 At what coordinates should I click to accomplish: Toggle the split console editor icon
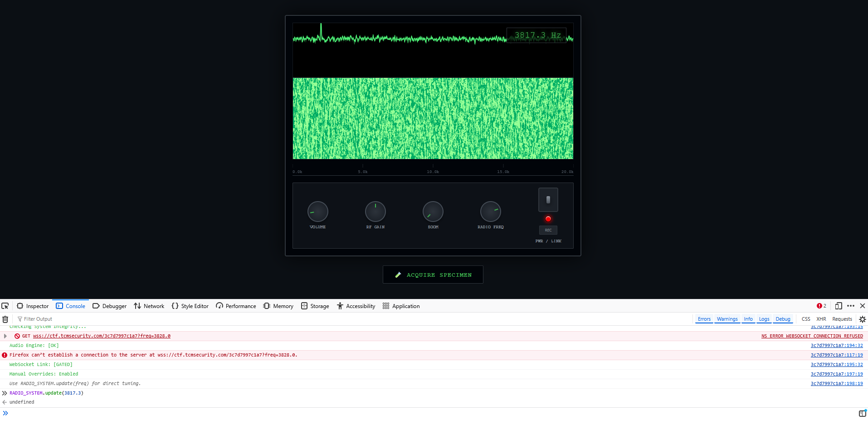click(862, 413)
